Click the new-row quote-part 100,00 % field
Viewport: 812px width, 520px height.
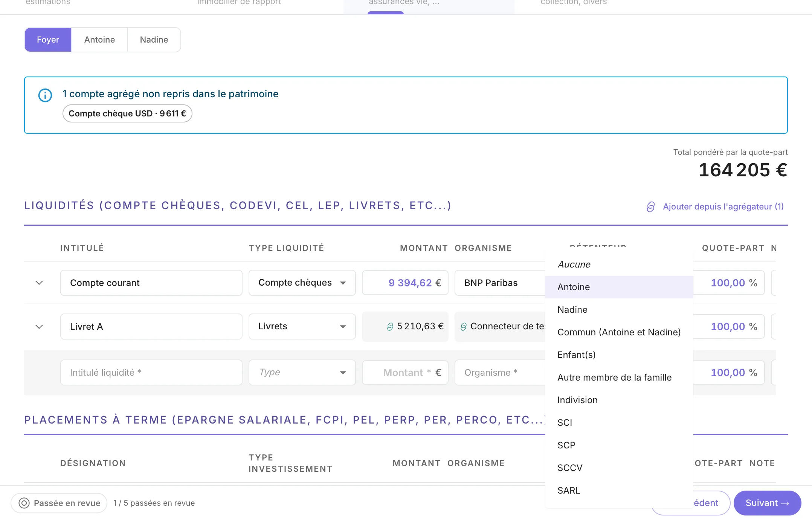coord(729,372)
